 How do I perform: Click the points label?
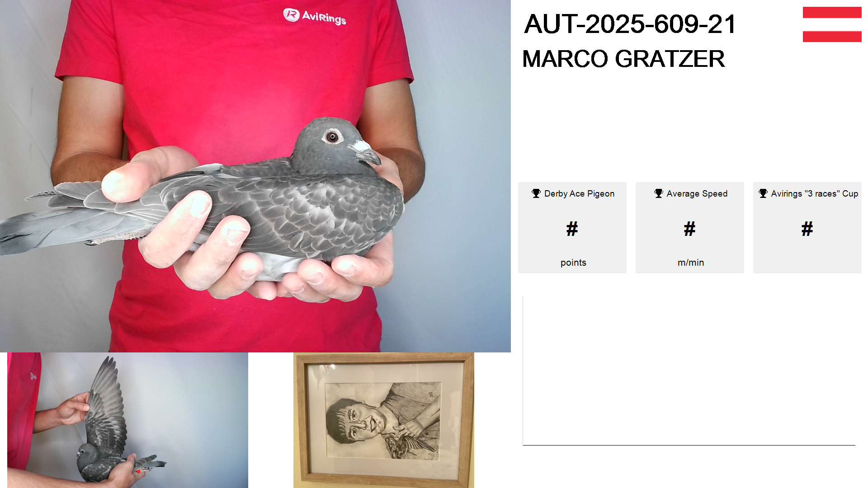tap(573, 263)
